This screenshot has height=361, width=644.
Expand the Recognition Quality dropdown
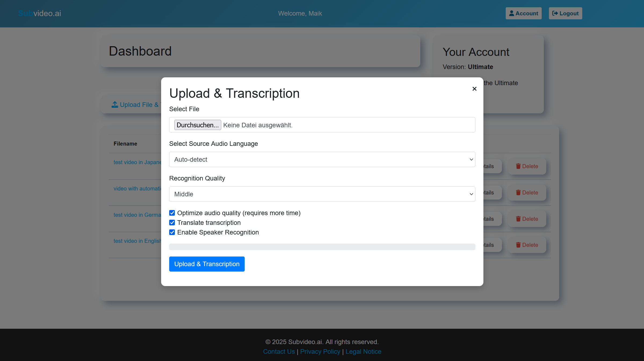[322, 194]
